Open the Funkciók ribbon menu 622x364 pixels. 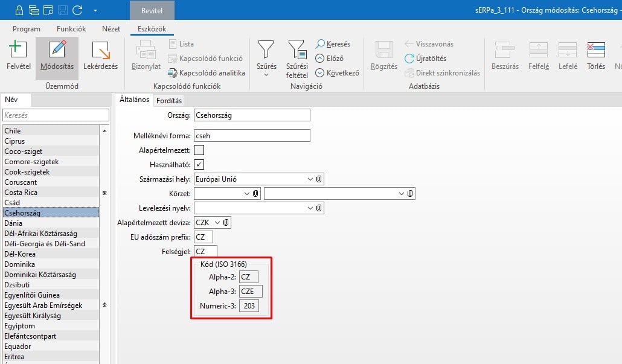click(71, 29)
